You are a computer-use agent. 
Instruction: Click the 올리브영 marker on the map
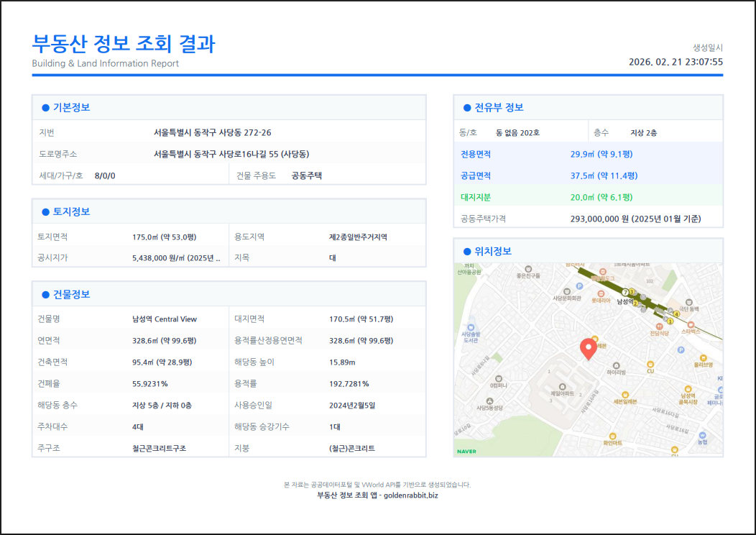[704, 358]
